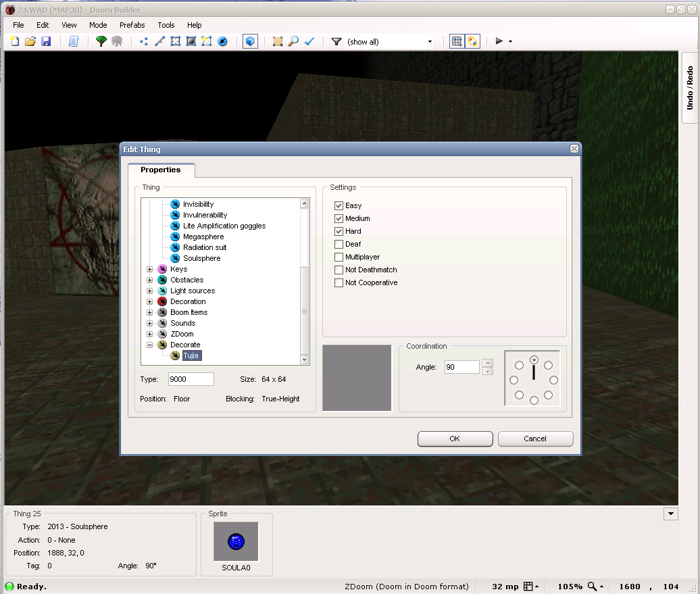Select the bottom angle radio button
The image size is (700, 594).
tap(534, 401)
